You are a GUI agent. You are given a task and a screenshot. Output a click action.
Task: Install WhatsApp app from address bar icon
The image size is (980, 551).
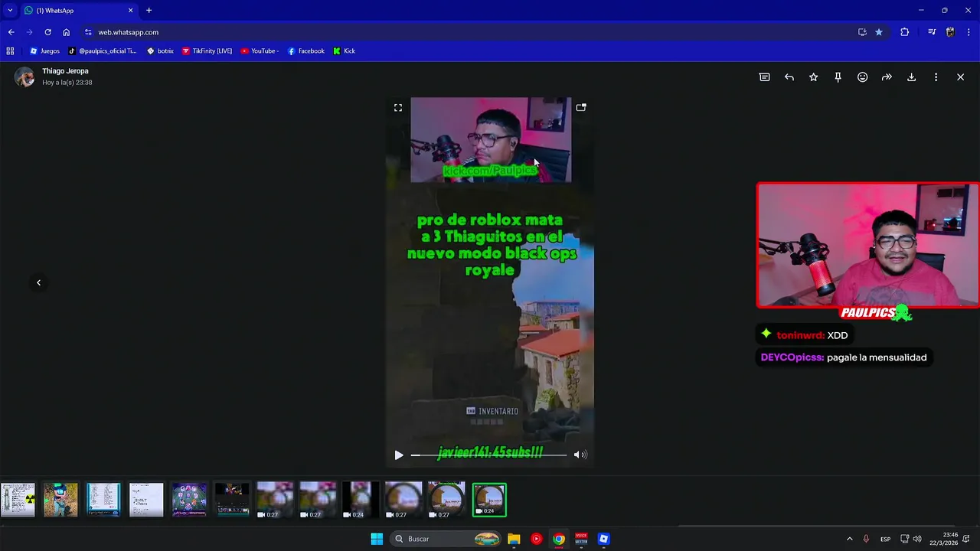862,32
